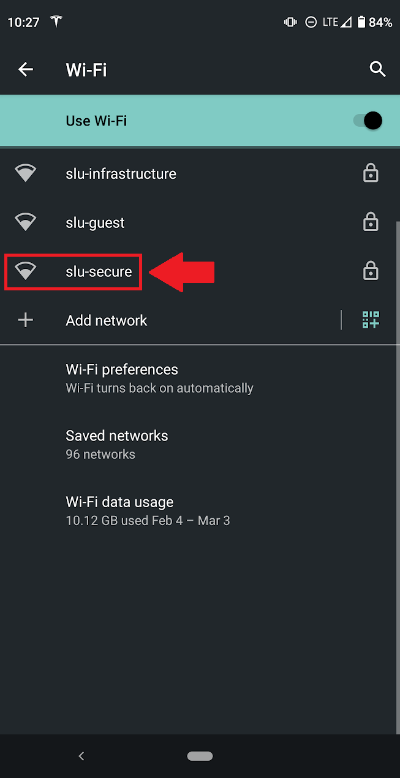
Task: Select the slu-infrastructure network
Action: click(x=199, y=174)
